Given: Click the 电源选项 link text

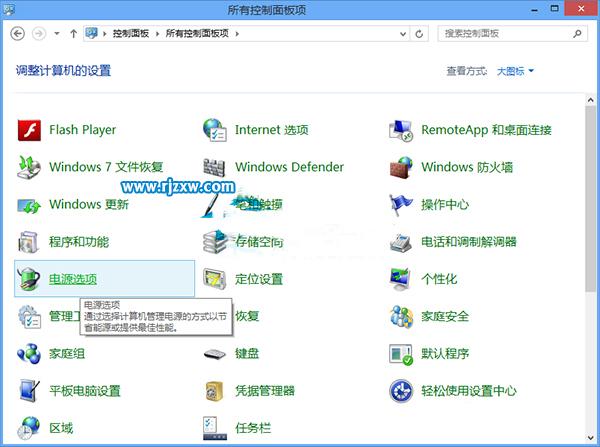Looking at the screenshot, I should (73, 279).
